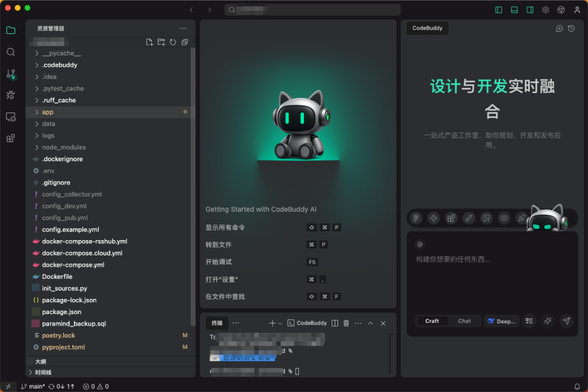Screen dimensions: 588x392
Task: Open the account profile icon
Action: click(577, 10)
